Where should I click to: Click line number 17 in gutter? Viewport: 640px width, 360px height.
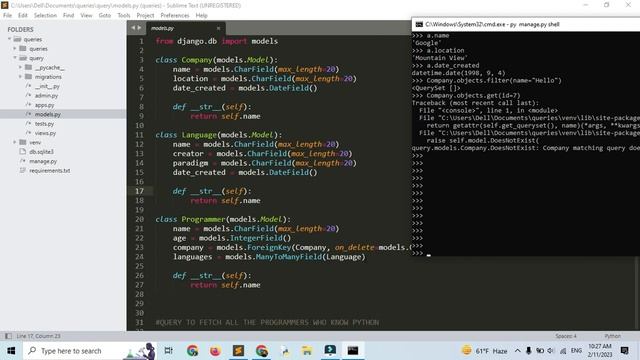[x=139, y=191]
